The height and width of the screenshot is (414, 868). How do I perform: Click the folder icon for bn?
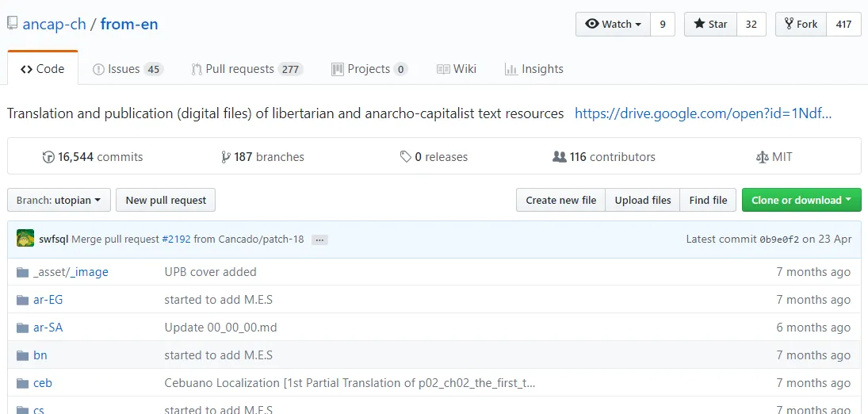(22, 355)
